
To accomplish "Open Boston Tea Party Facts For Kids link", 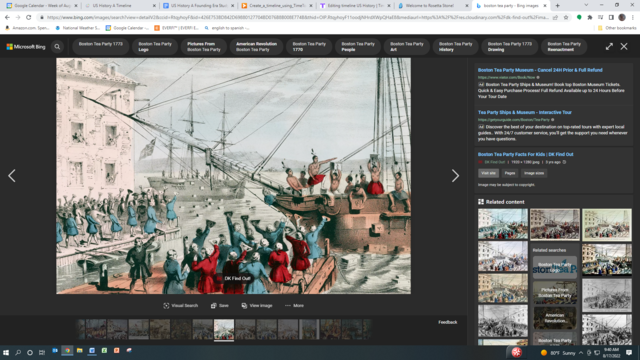I will pos(525,154).
